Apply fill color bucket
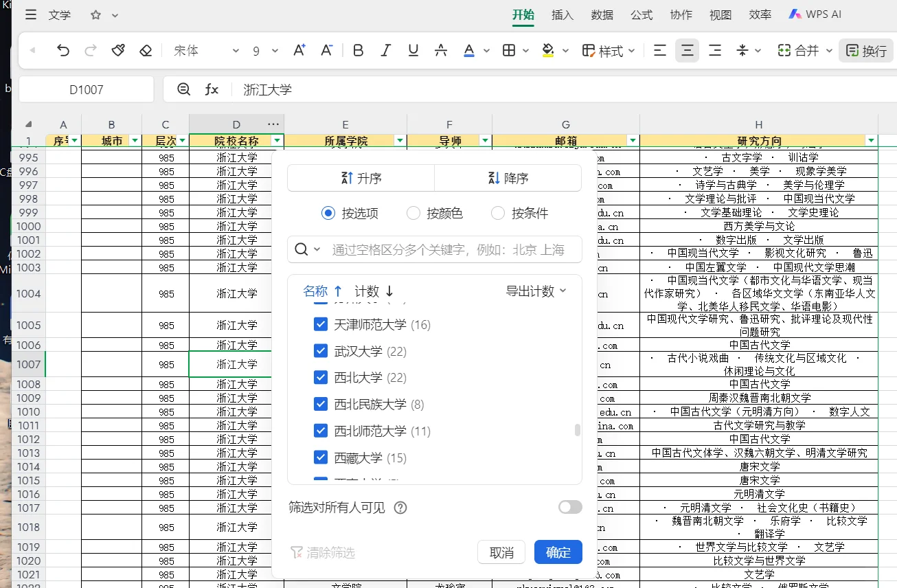Screen dimensions: 897x588 tap(548, 50)
